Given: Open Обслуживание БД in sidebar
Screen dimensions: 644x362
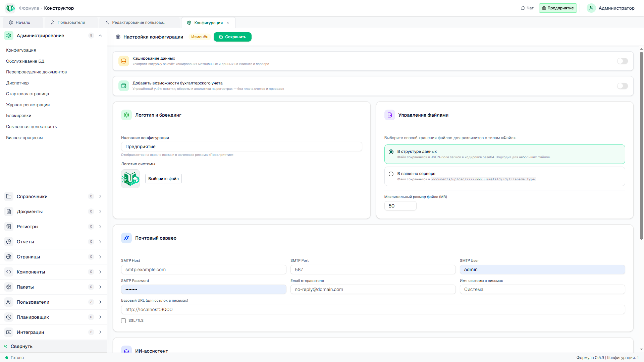Looking at the screenshot, I should (x=25, y=61).
